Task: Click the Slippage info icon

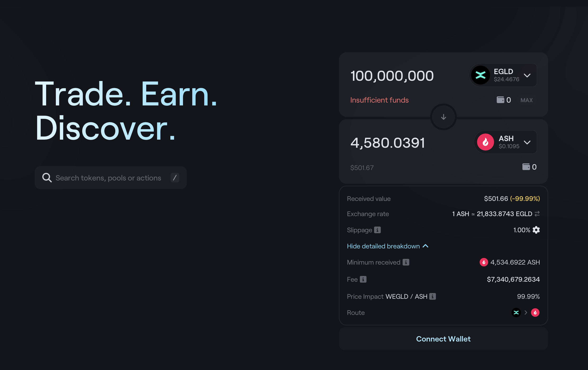Action: pos(377,230)
